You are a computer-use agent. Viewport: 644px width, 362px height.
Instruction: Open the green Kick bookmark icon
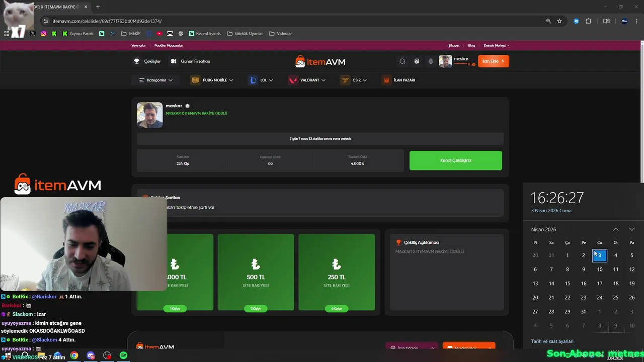54,34
